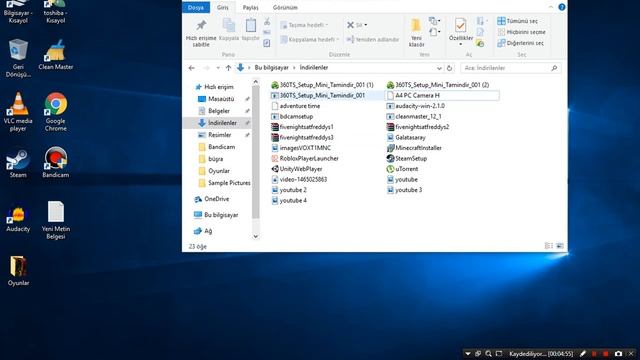Click navigation pane scroll down arrow
640x360 pixels.
click(256, 236)
